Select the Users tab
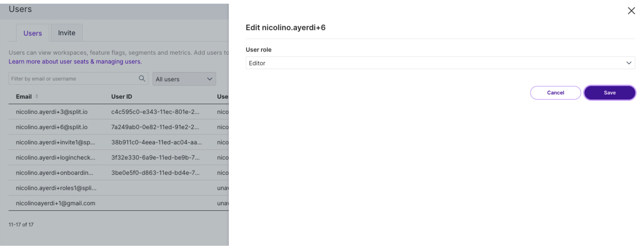 33,33
